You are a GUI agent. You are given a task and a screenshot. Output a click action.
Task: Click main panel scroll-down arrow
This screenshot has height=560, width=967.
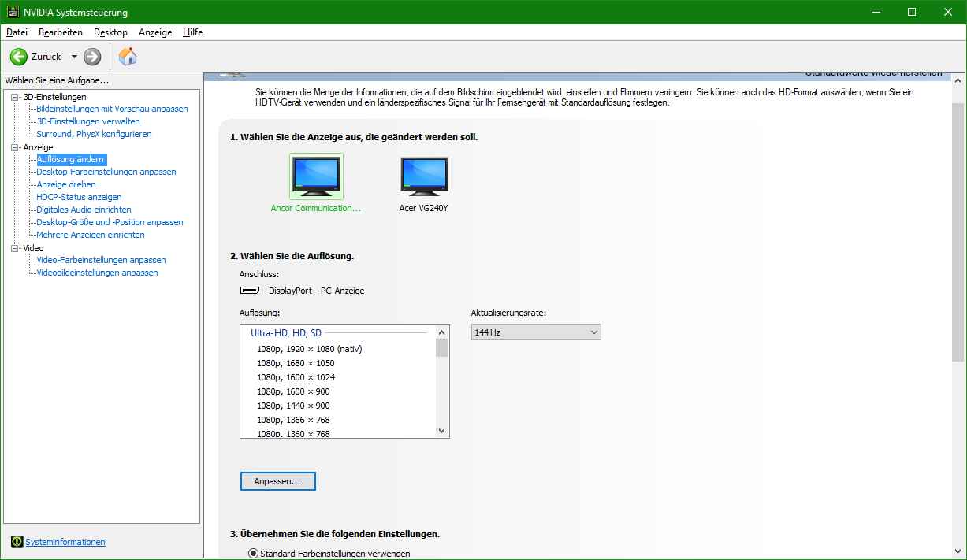[958, 551]
